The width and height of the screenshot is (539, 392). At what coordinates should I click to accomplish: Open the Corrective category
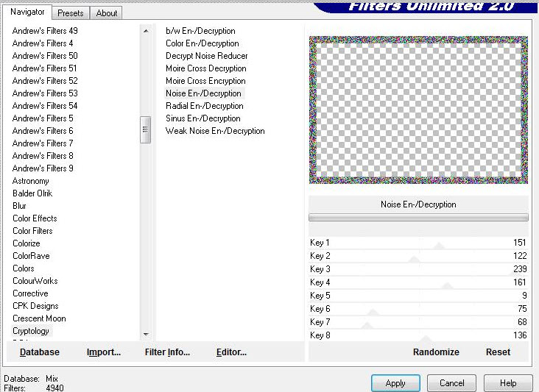pos(30,294)
